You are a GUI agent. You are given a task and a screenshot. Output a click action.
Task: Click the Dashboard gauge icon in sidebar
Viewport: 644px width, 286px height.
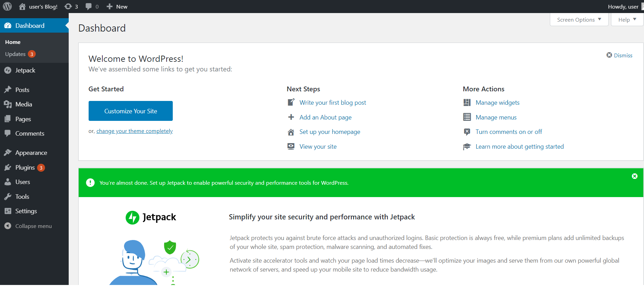pos(8,25)
